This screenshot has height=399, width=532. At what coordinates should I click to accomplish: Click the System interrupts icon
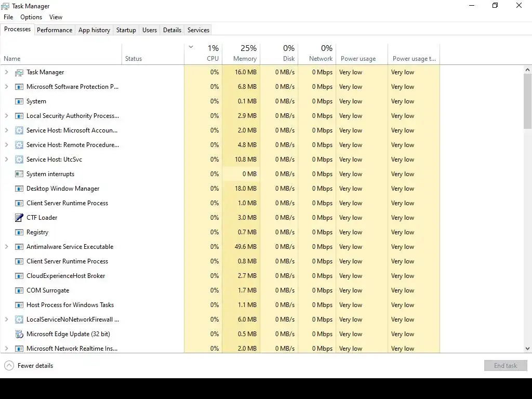click(19, 174)
